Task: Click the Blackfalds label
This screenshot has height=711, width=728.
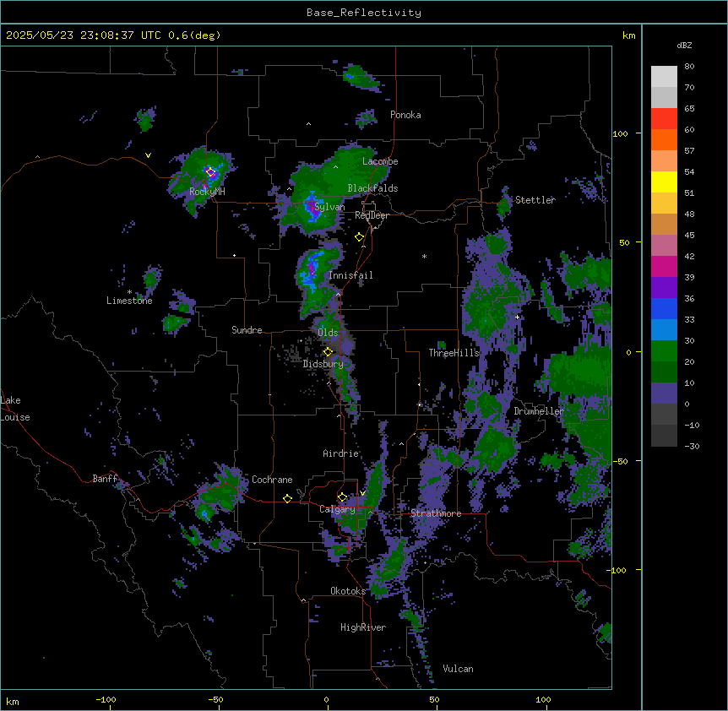Action: pyautogui.click(x=372, y=188)
